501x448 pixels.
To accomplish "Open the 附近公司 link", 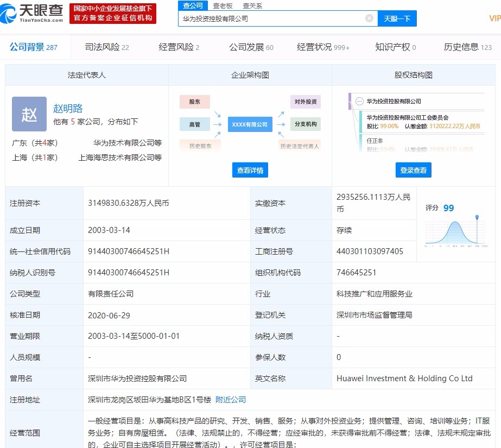I will click(x=231, y=400).
